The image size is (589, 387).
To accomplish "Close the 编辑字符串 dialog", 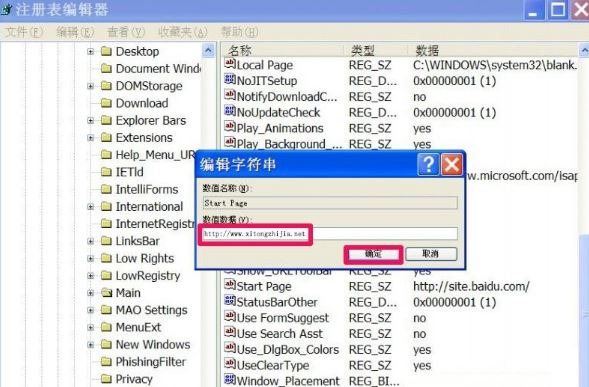I will pyautogui.click(x=452, y=164).
